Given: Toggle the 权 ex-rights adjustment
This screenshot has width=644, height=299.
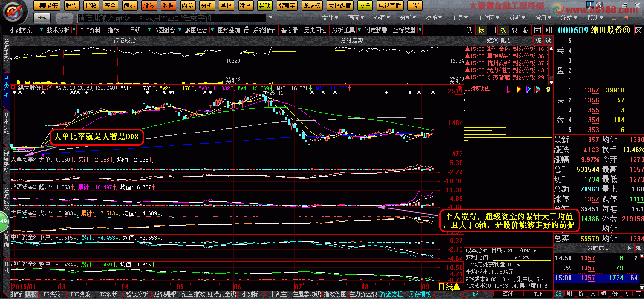Looking at the screenshot, I should click(503, 30).
